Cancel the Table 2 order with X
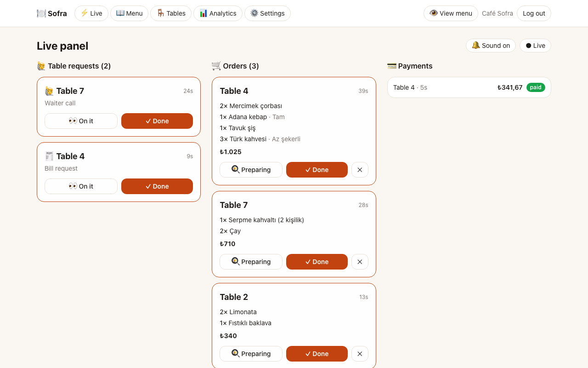 coord(360,354)
